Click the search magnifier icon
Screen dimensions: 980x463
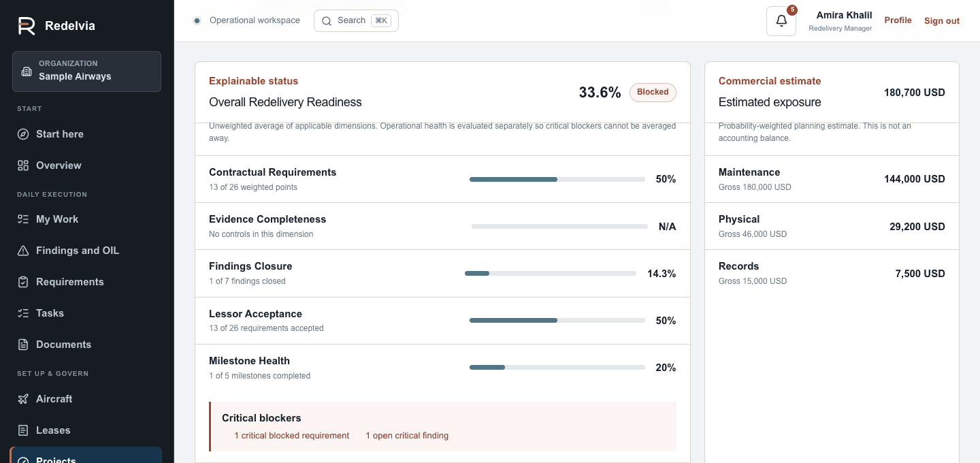[x=327, y=20]
